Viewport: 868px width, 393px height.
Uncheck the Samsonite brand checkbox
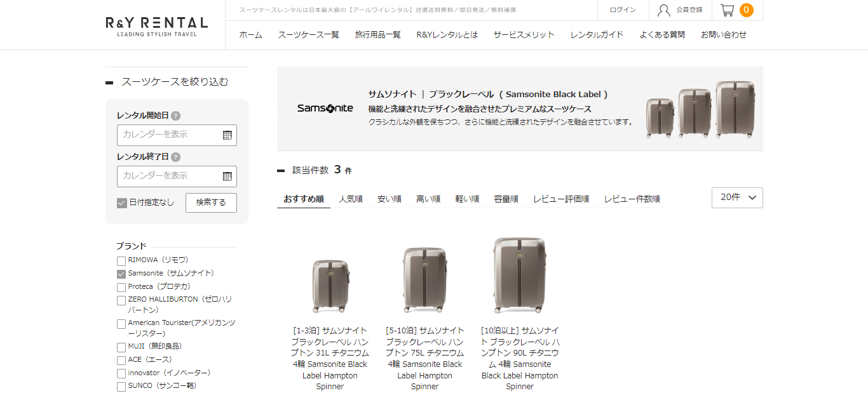121,274
